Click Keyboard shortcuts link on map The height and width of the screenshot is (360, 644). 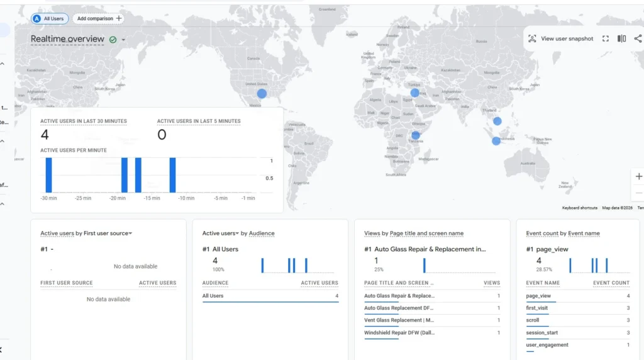coord(579,208)
